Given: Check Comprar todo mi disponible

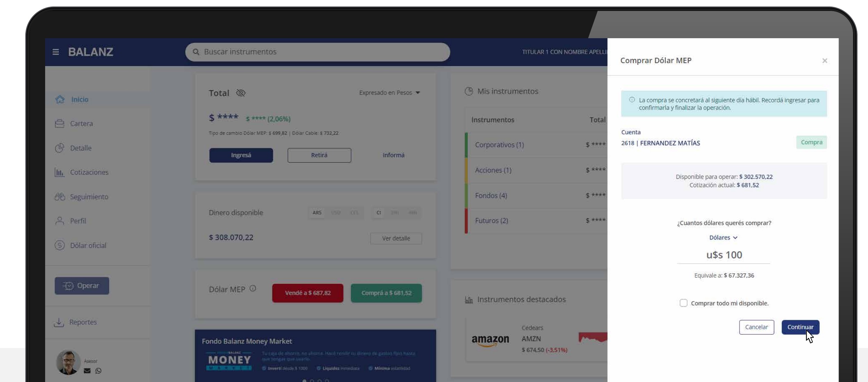Looking at the screenshot, I should click(683, 303).
